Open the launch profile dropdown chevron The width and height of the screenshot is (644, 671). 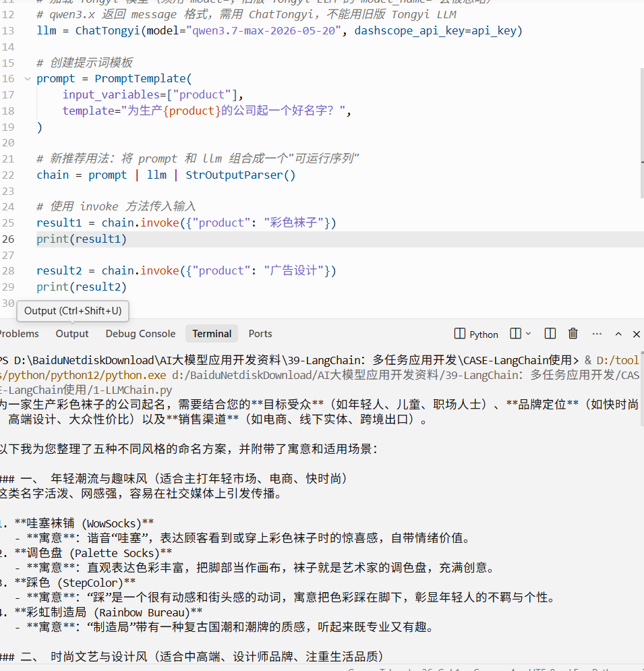click(x=529, y=333)
